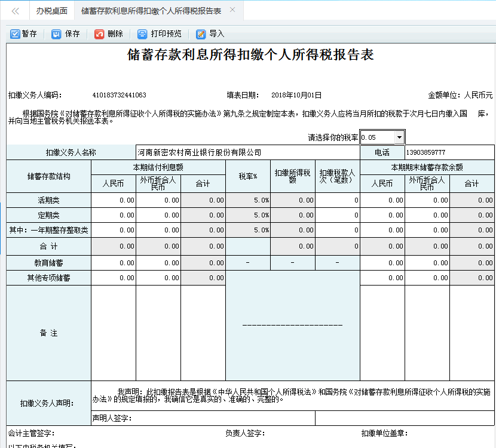Click 定期类 扣缴税款人次 count cell

point(338,215)
